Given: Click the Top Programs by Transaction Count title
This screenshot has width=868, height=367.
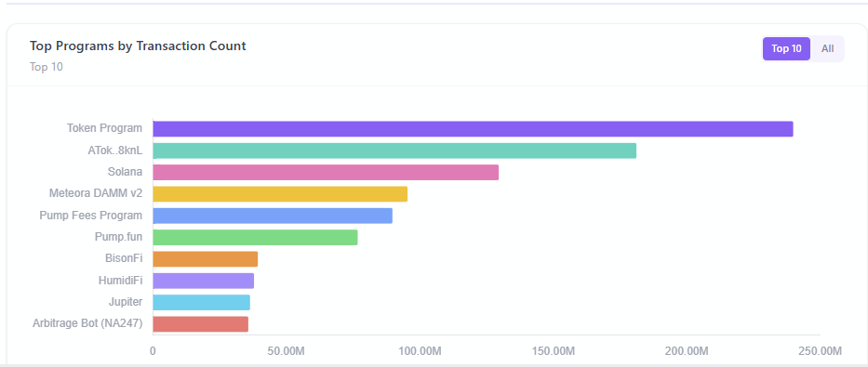Looking at the screenshot, I should click(138, 46).
